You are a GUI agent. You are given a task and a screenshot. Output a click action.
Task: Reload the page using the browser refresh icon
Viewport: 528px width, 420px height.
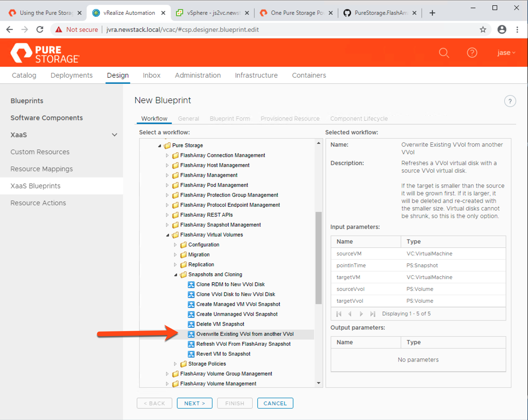(x=40, y=30)
